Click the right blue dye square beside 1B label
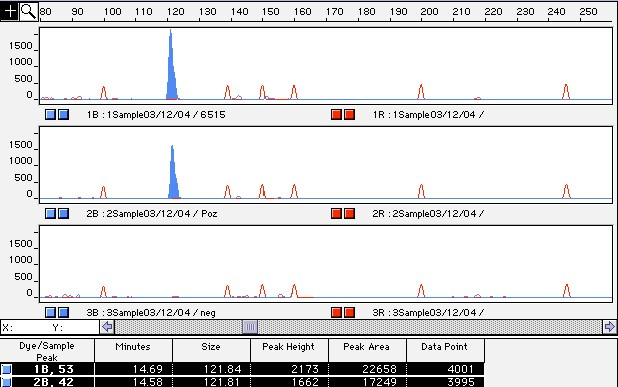 [x=63, y=115]
